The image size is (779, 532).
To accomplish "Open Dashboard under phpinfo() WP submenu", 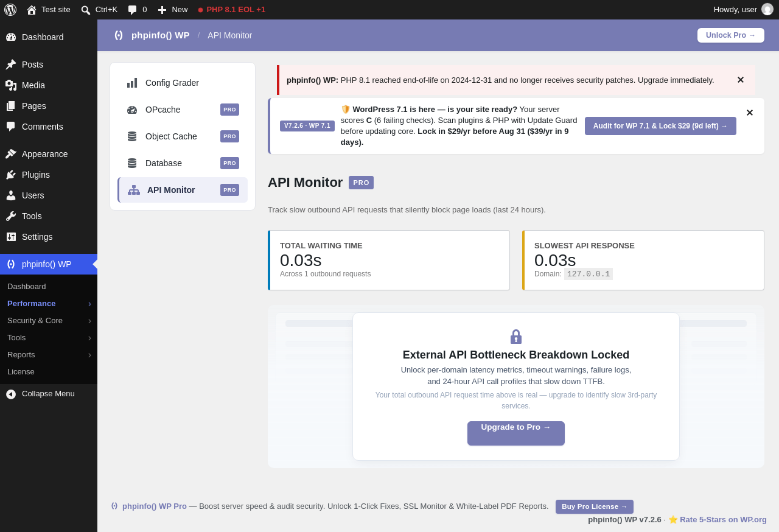I will pos(49,286).
